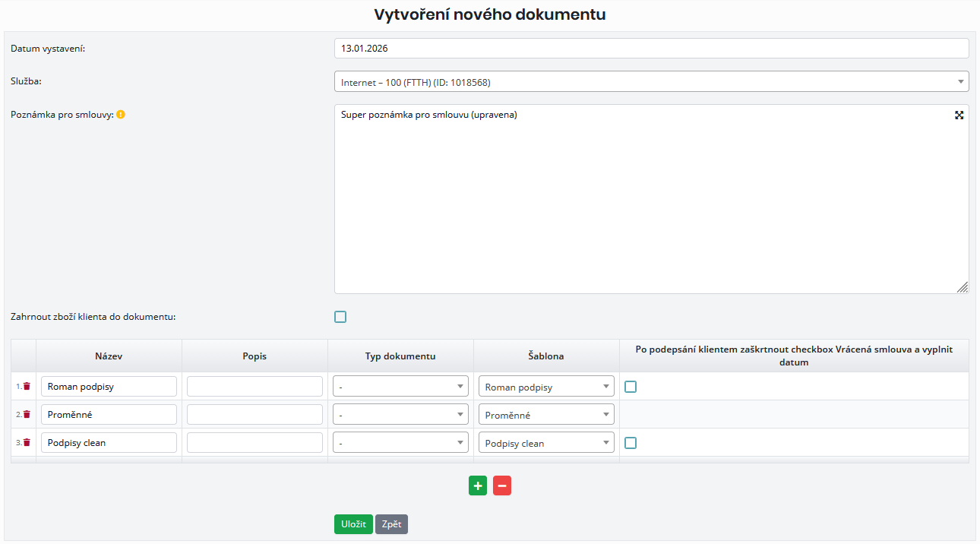This screenshot has height=544, width=980.
Task: Remove the Podpisy clean row via trash icon
Action: coord(27,442)
